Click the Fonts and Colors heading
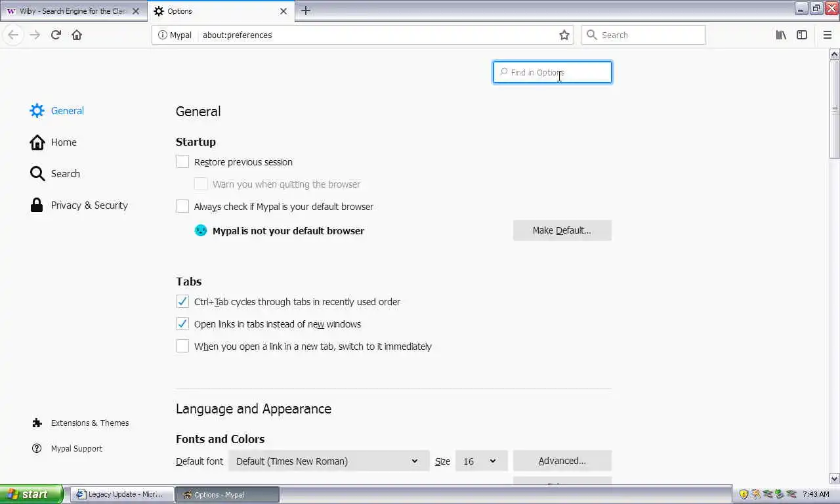The height and width of the screenshot is (504, 840). (220, 439)
